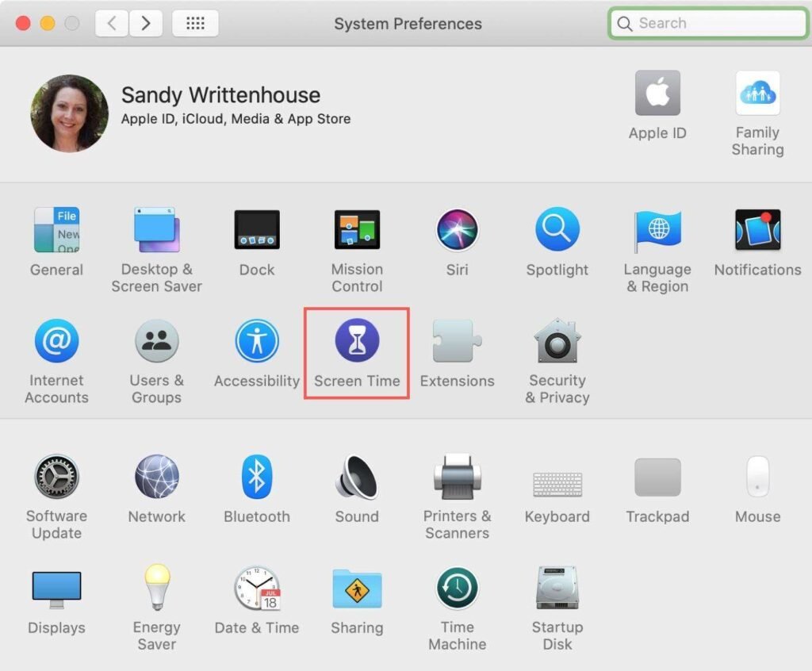Screen dimensions: 812x671
Task: Click the yellow minimize window button
Action: point(48,23)
